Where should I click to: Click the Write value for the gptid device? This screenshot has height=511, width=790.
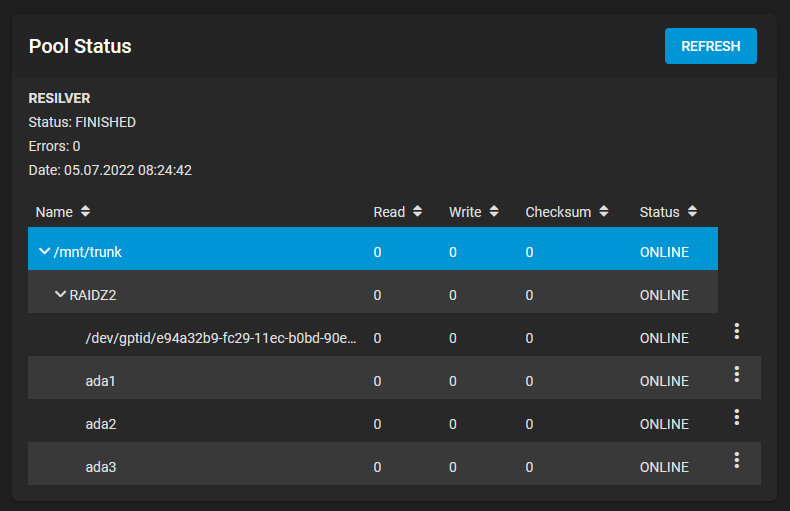pyautogui.click(x=453, y=338)
